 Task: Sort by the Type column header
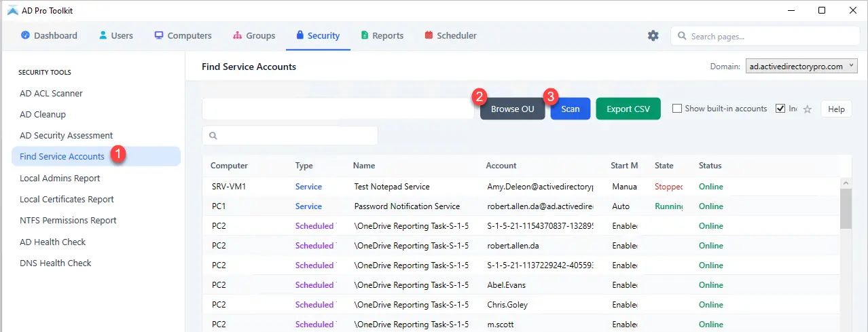[304, 166]
